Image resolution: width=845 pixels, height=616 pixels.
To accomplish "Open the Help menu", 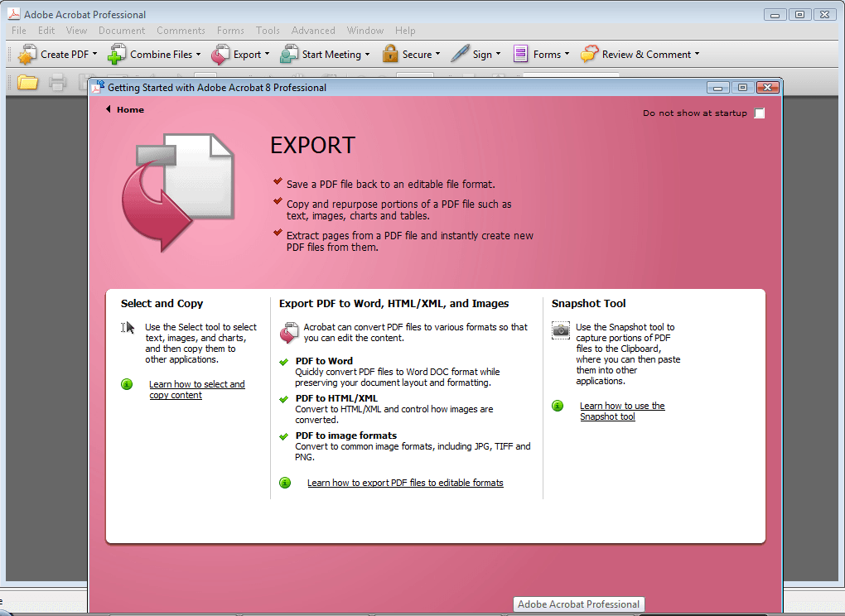I will (405, 31).
